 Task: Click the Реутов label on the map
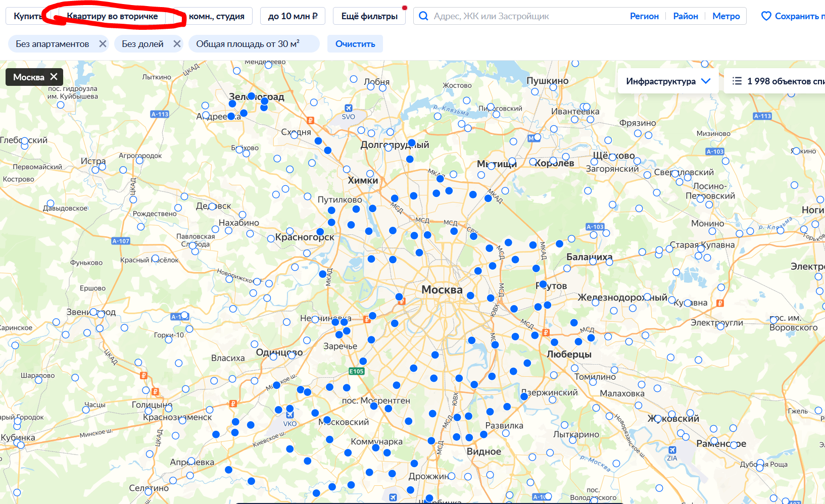point(551,286)
